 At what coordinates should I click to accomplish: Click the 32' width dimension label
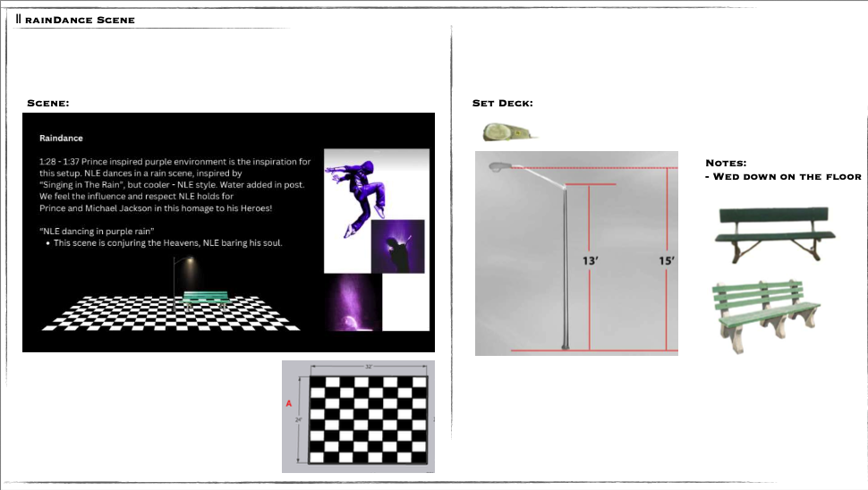[x=369, y=367]
